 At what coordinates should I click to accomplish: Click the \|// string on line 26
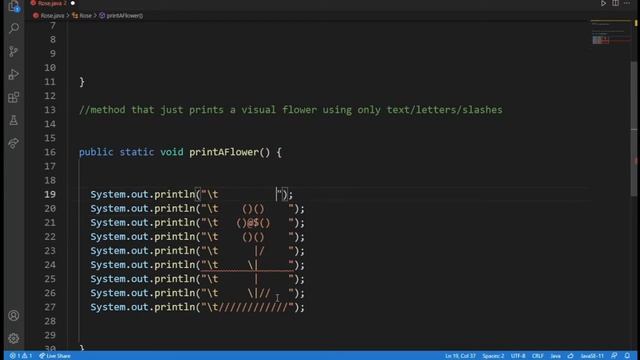[x=259, y=293]
